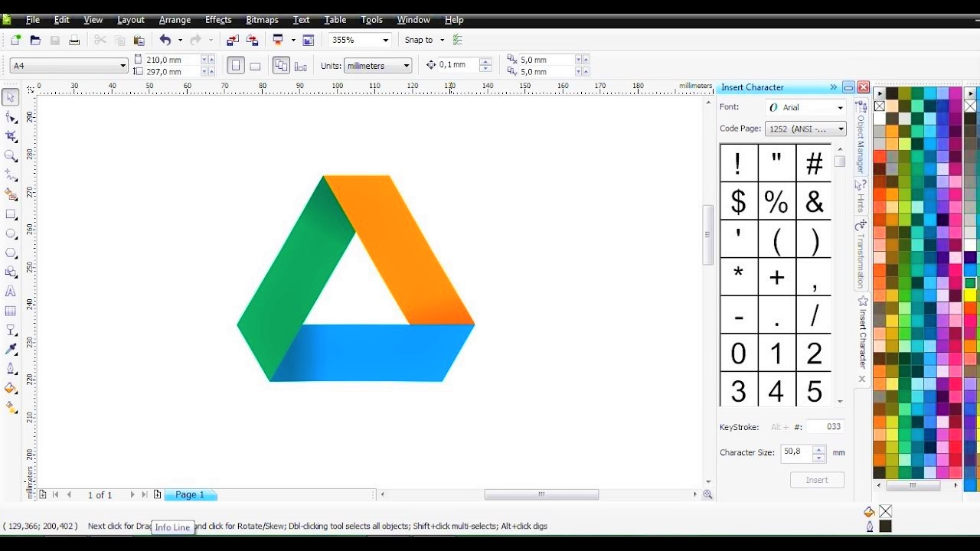Select the Smart Fill tool
Viewport: 980px width, 551px height.
[11, 195]
